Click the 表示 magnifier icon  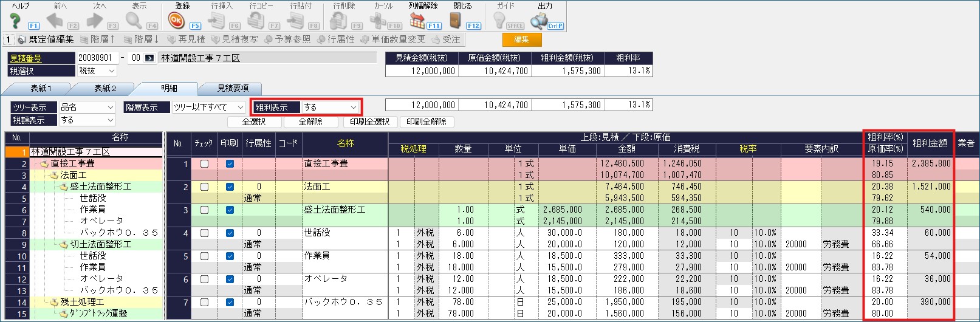click(134, 21)
